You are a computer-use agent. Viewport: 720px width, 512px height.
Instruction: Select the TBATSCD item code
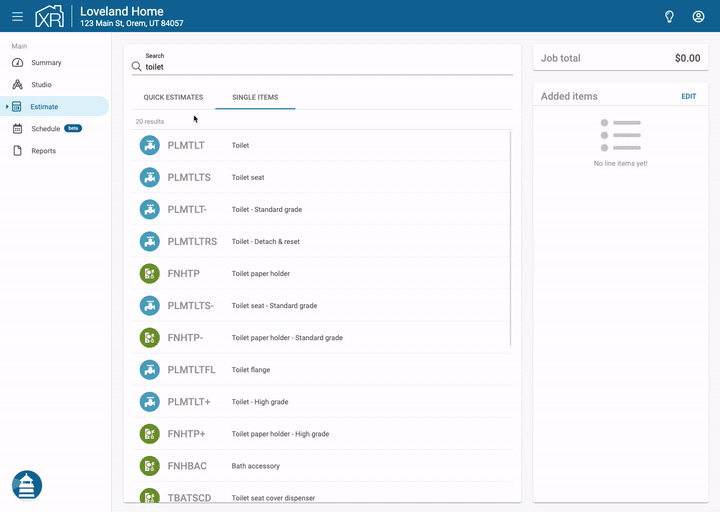tap(189, 498)
